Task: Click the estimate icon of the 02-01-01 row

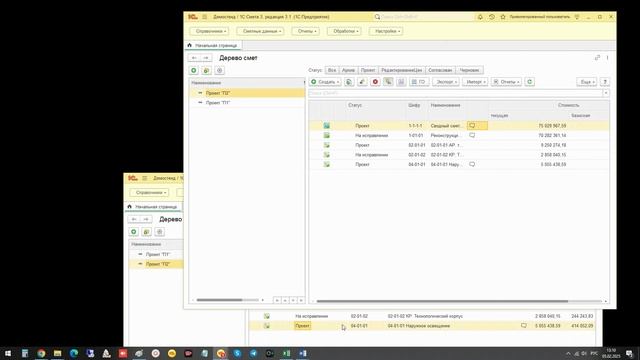Action: coord(327,145)
